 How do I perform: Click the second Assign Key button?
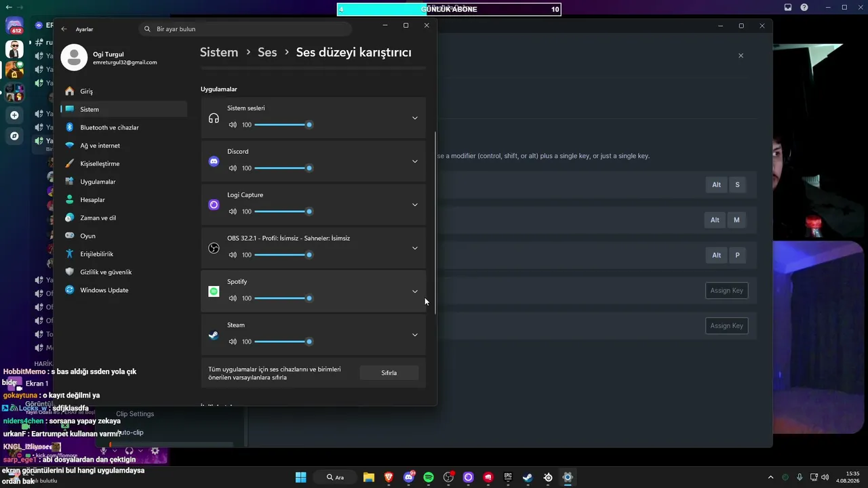[x=726, y=325]
